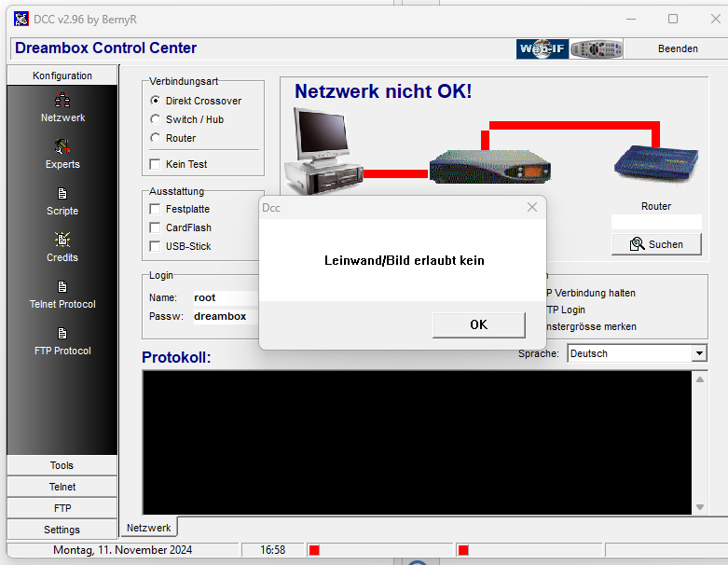Minimize the DCC window
The image size is (728, 565).
click(x=630, y=19)
